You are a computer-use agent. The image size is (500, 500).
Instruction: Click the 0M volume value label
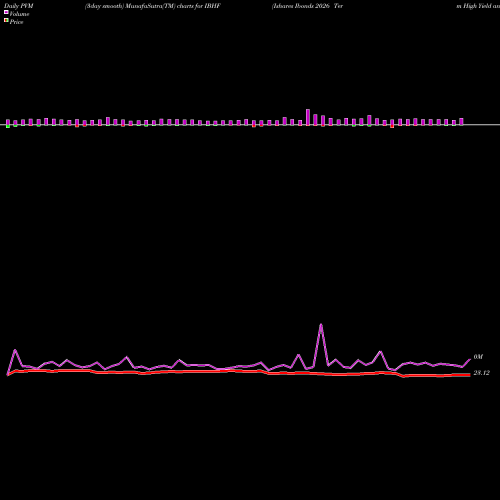tap(478, 357)
